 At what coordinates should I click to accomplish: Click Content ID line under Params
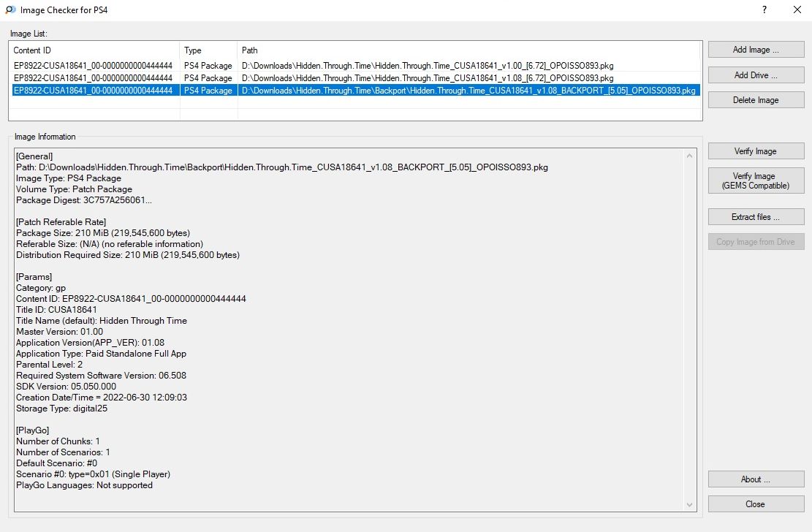click(131, 299)
